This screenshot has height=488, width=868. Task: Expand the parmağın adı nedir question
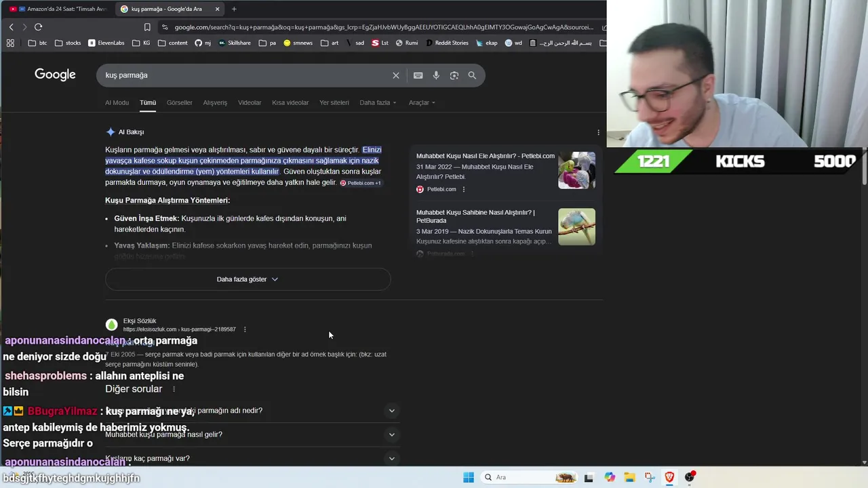point(252,411)
